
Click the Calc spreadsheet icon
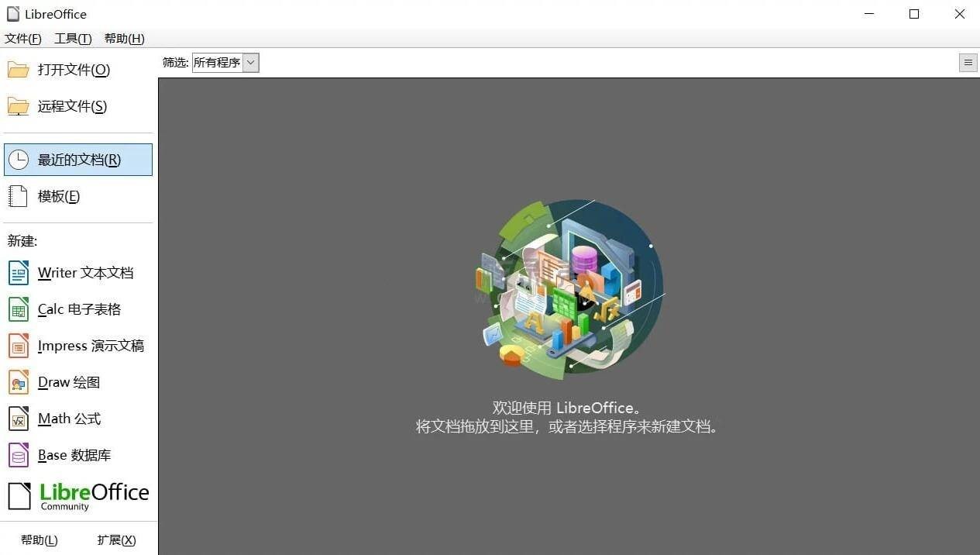pyautogui.click(x=19, y=309)
